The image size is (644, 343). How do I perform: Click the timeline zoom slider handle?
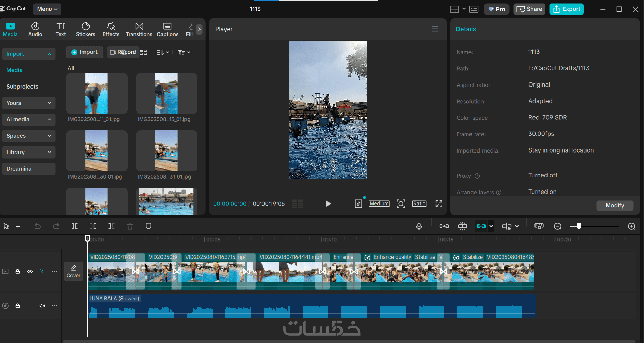tap(579, 226)
